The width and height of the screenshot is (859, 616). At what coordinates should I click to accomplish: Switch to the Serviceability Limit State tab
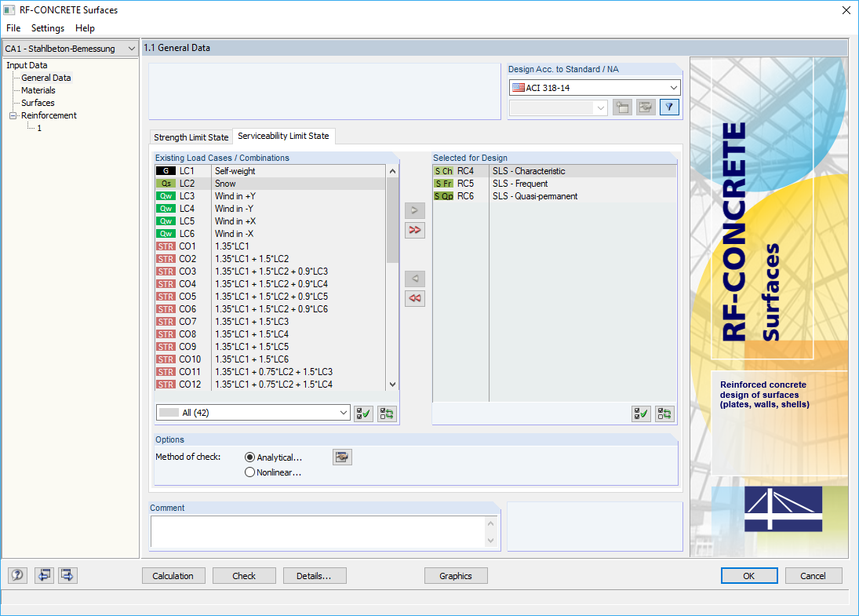coord(283,136)
